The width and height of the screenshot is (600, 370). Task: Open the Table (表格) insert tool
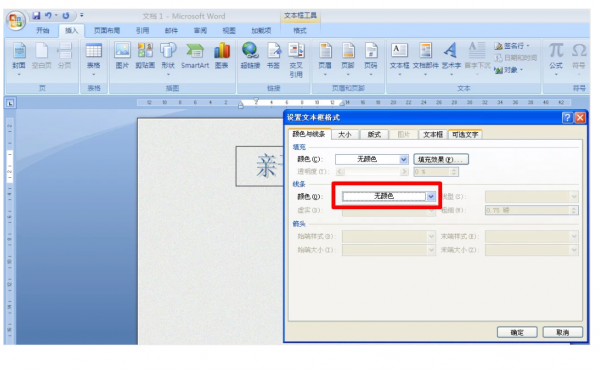click(94, 59)
